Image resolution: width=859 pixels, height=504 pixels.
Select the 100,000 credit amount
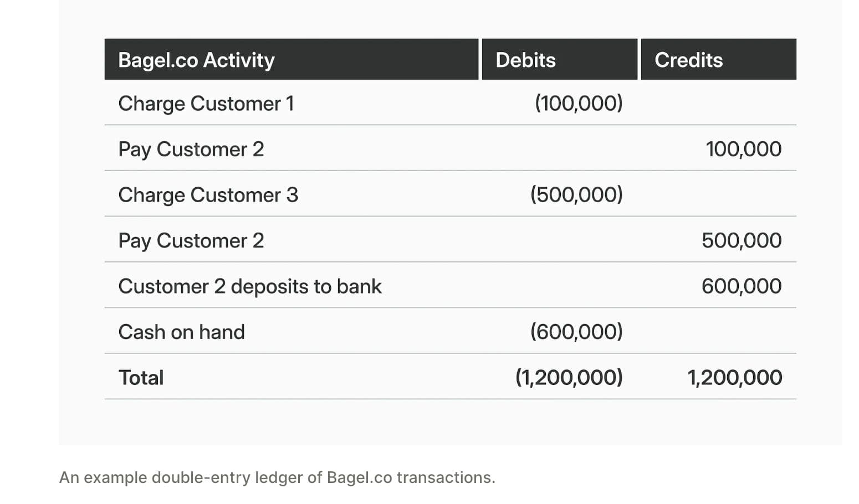tap(743, 149)
